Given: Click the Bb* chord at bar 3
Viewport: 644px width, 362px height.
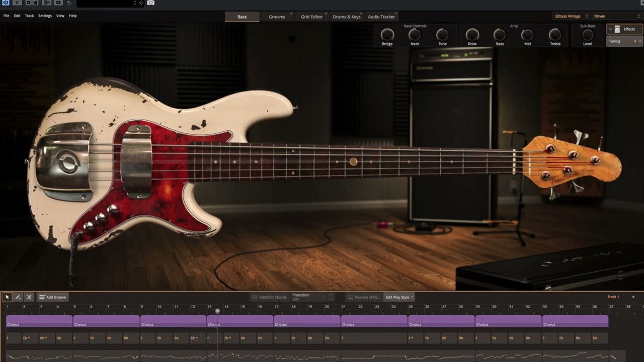Looking at the screenshot, I should click(x=47, y=338).
